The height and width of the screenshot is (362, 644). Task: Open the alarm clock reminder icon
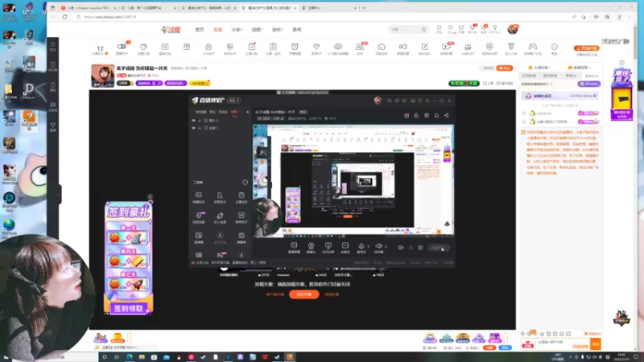(x=295, y=47)
